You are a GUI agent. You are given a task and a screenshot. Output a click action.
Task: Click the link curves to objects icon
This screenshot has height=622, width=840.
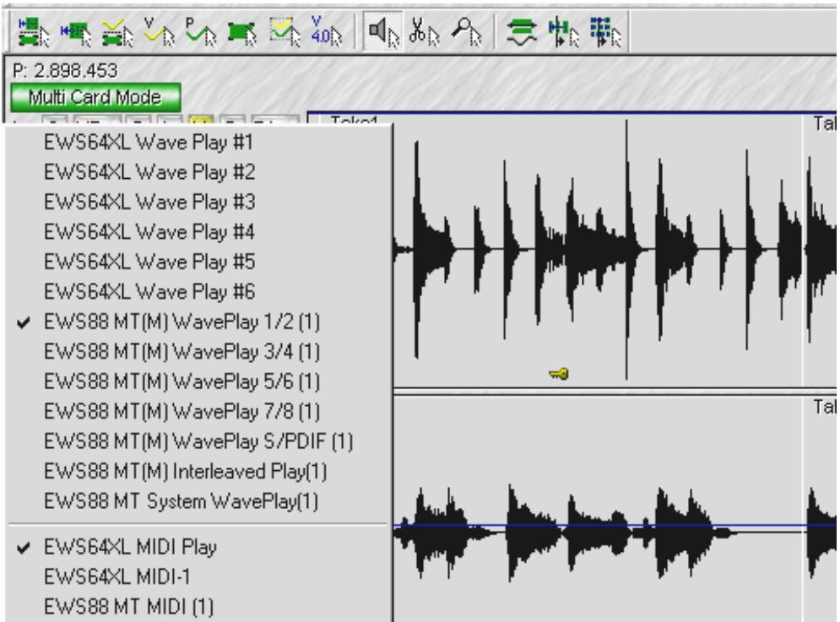(521, 31)
